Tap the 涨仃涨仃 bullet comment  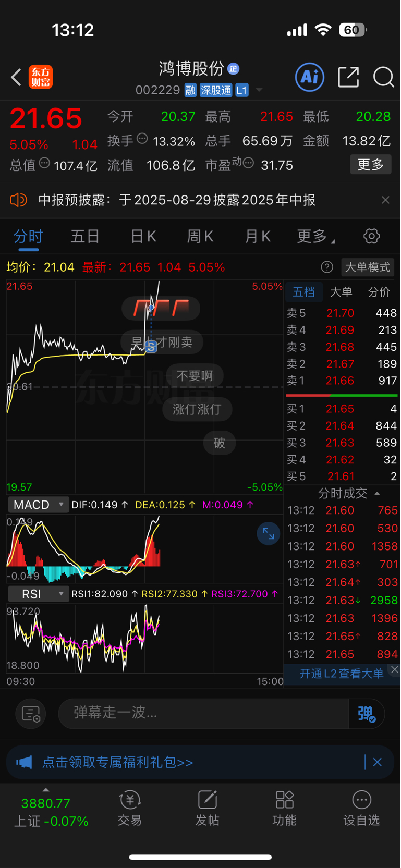coord(197,409)
